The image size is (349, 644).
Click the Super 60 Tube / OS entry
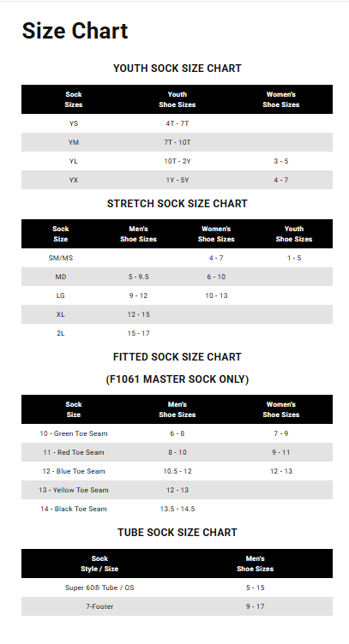[99, 587]
